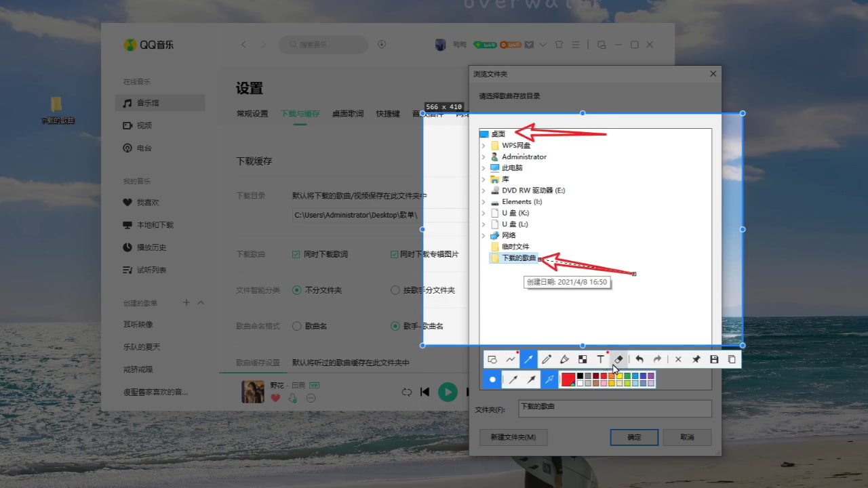Open the skin (shirt) icon in QQ音乐

(x=559, y=45)
